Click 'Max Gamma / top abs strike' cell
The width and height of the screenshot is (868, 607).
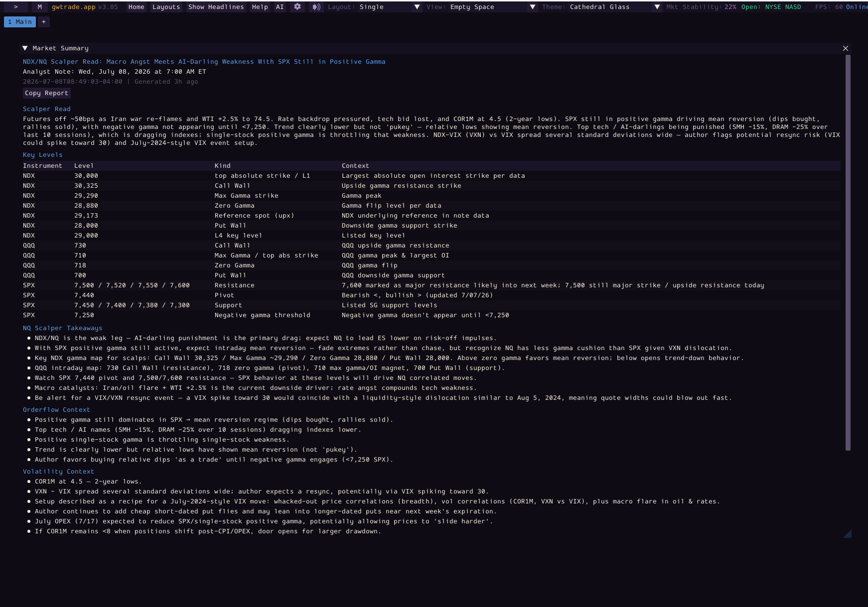click(267, 255)
